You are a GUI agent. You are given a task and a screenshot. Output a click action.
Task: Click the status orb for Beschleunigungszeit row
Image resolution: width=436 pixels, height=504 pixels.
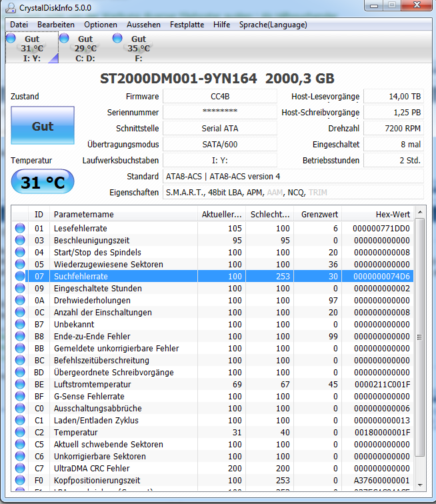pyautogui.click(x=20, y=240)
